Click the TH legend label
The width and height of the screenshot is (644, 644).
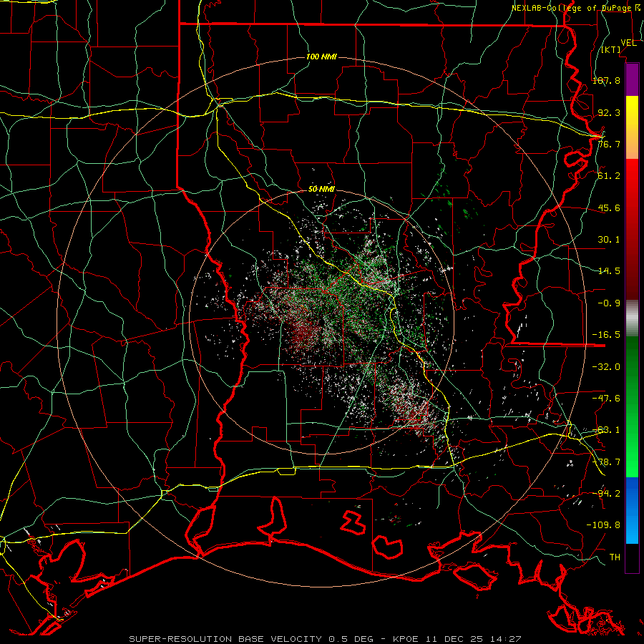[615, 557]
